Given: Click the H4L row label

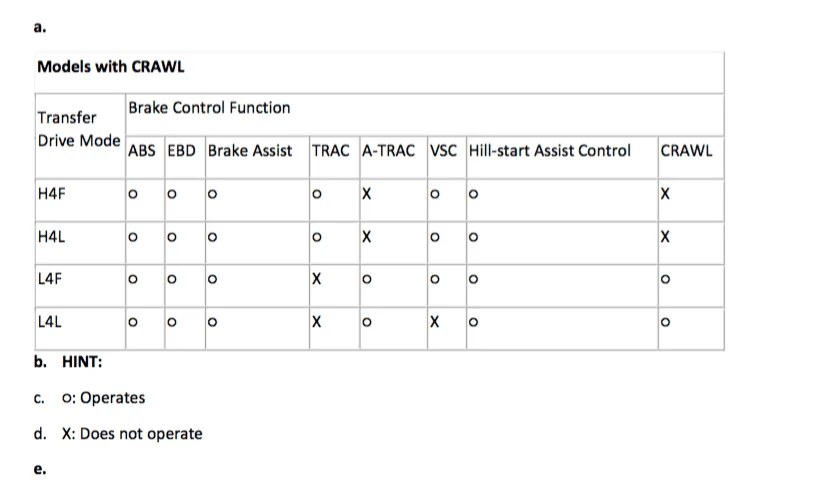Looking at the screenshot, I should (x=51, y=238).
